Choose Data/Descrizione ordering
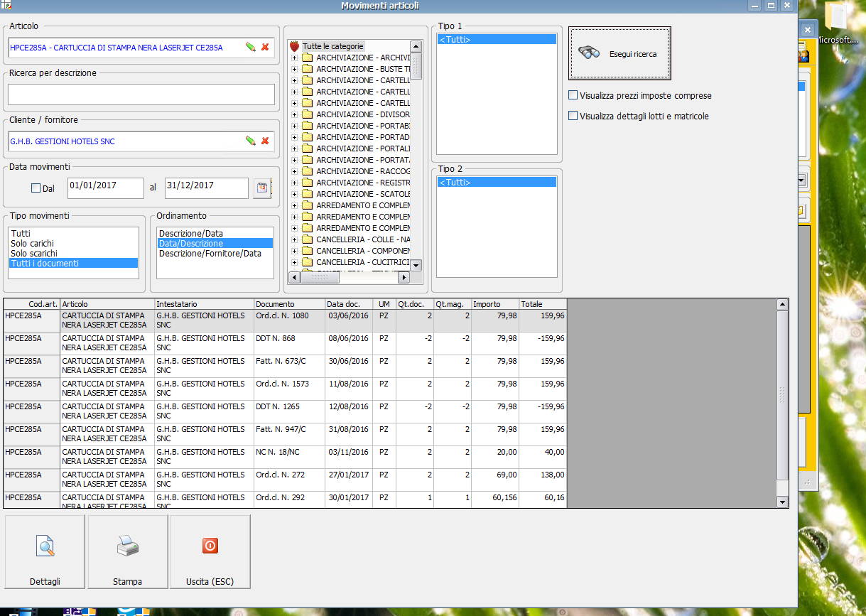866x616 pixels. (x=215, y=243)
